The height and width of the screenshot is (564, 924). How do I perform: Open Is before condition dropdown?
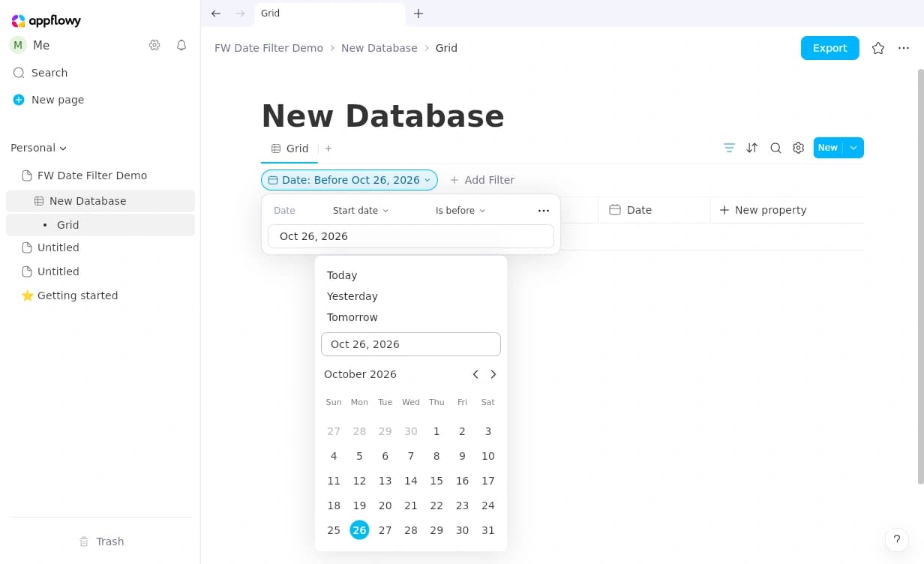(460, 211)
